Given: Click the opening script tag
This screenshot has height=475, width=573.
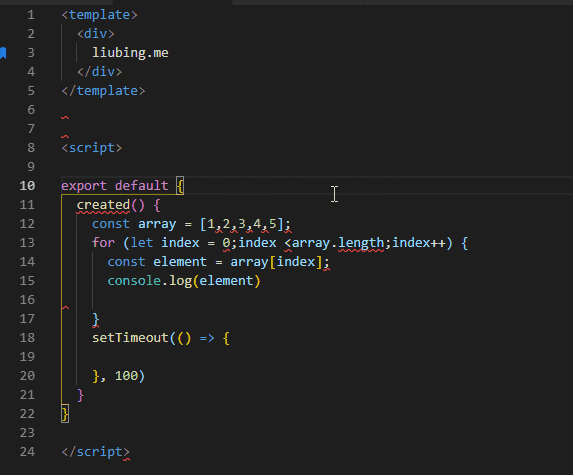Looking at the screenshot, I should point(92,148).
